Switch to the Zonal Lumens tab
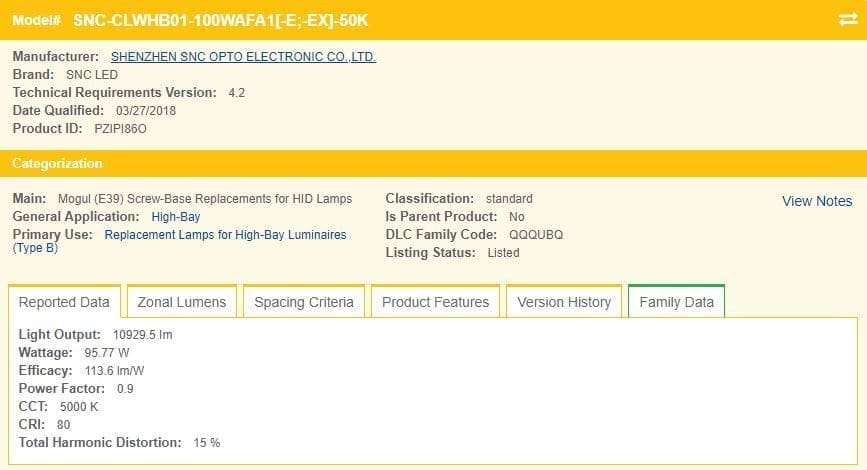Screen dimensions: 867x470 coord(182,302)
